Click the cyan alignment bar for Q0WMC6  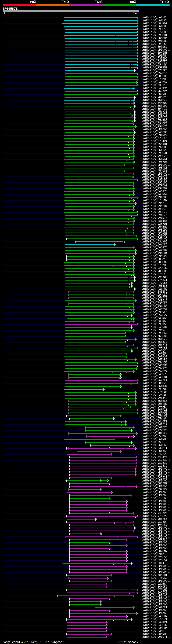point(90,244)
